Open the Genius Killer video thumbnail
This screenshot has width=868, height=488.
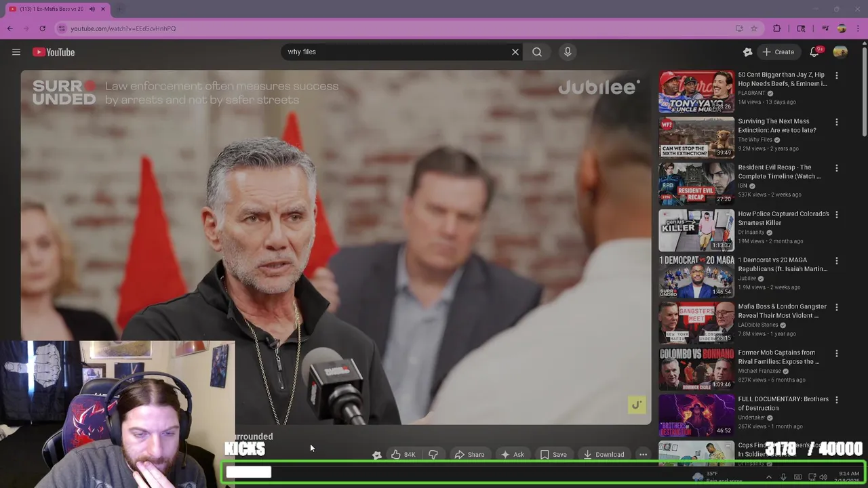pos(696,230)
